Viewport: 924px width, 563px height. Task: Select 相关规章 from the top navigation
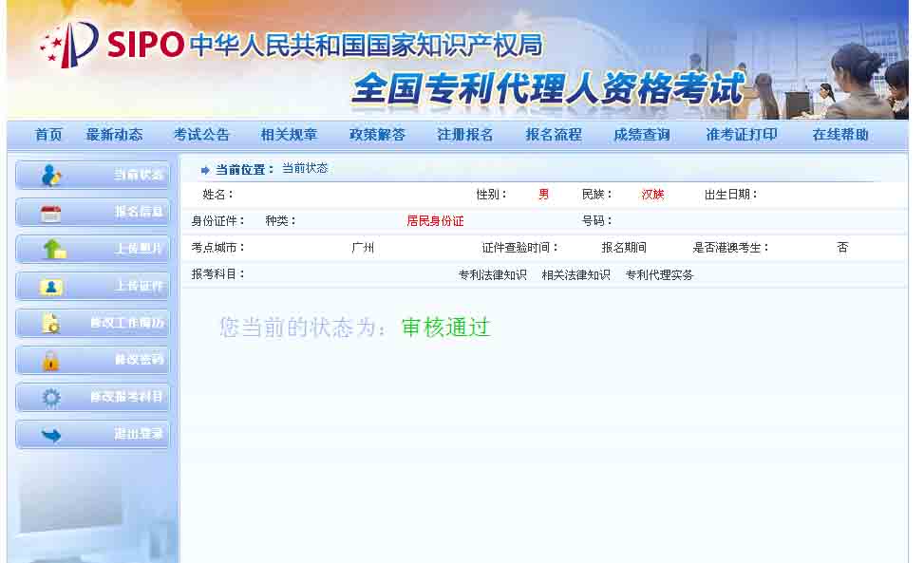click(289, 135)
